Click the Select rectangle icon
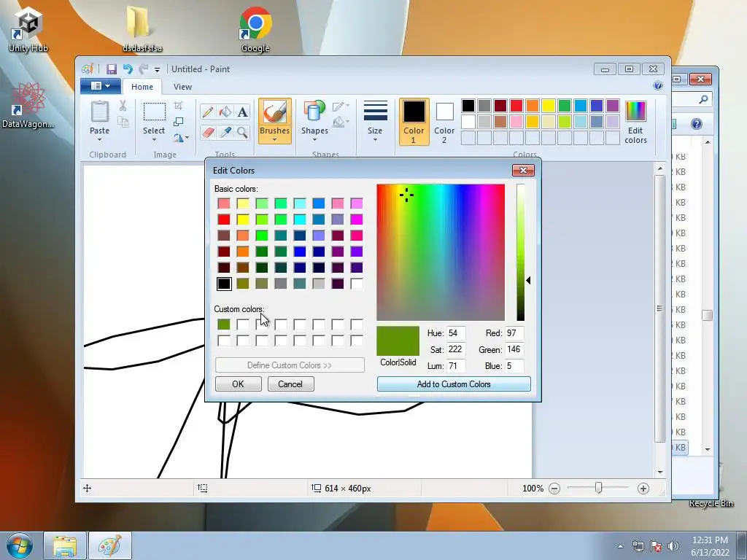Viewport: 747px width, 560px height. [155, 112]
